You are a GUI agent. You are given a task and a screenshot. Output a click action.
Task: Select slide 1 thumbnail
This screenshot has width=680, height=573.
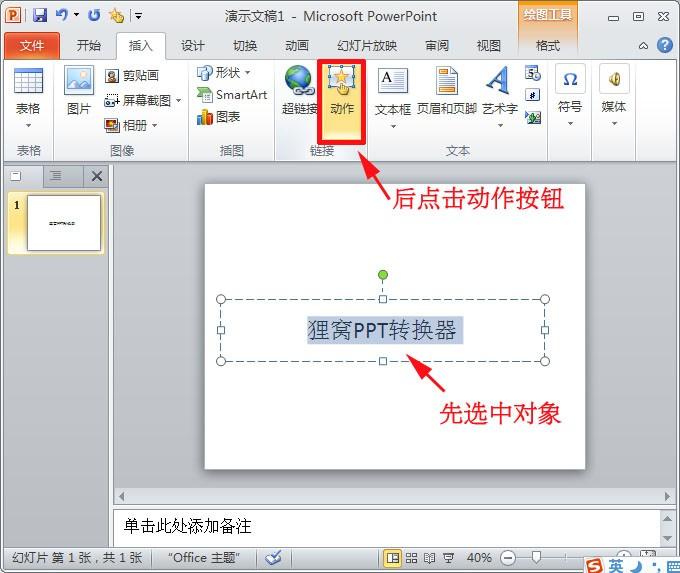click(64, 223)
